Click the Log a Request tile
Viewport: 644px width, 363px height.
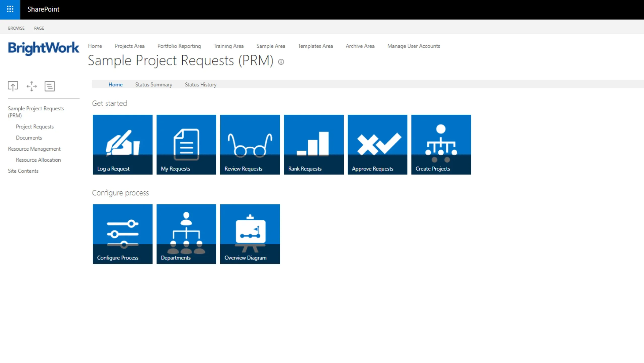pos(123,145)
